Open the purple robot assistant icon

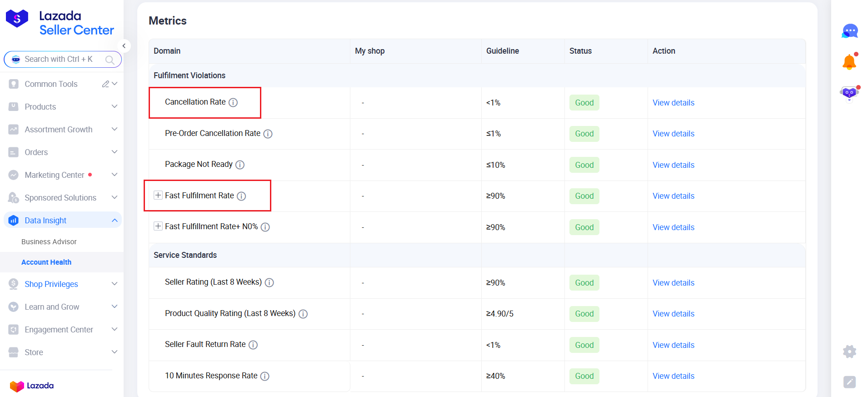click(849, 93)
